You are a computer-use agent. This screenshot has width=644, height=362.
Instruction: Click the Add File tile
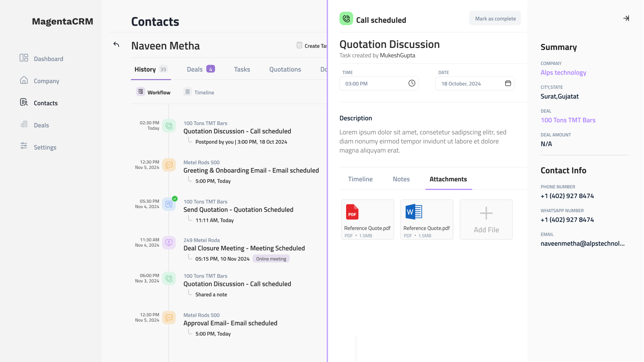coord(486,220)
